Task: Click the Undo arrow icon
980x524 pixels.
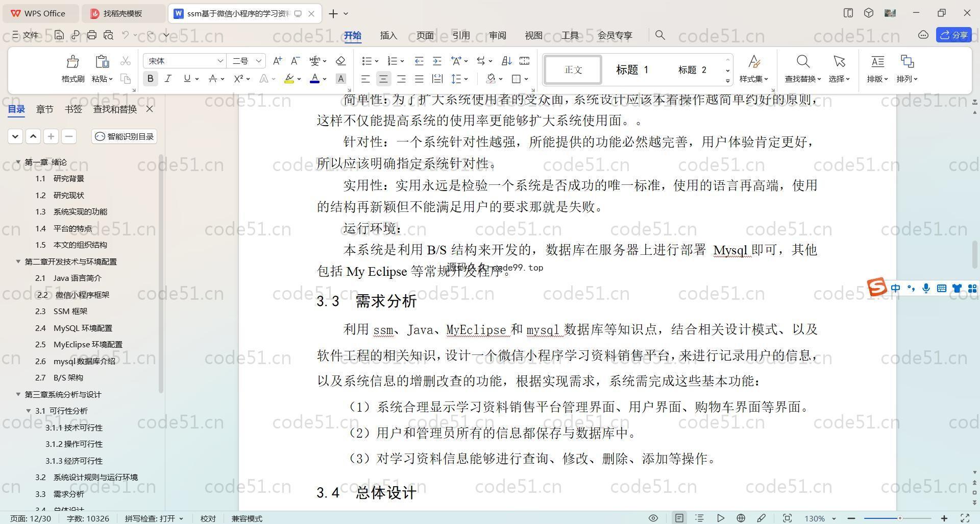Action: click(x=126, y=35)
